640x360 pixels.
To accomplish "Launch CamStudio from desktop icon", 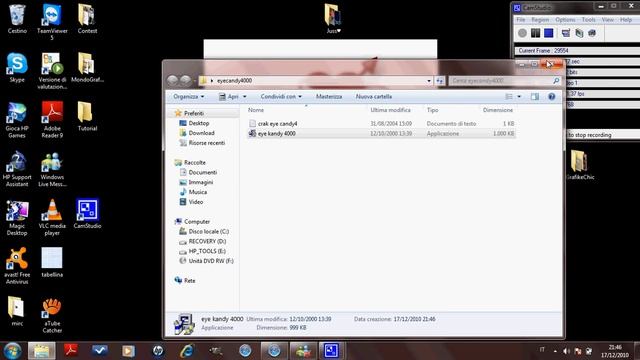I will (87, 213).
